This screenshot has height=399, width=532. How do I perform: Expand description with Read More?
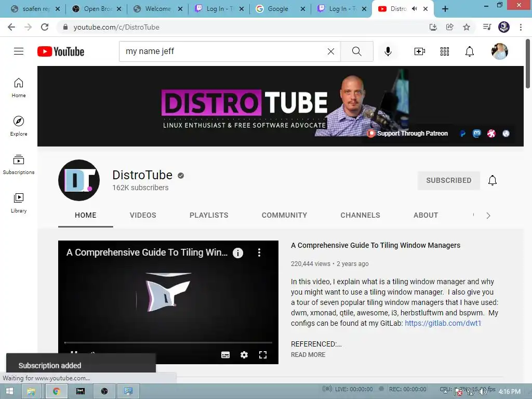308,354
